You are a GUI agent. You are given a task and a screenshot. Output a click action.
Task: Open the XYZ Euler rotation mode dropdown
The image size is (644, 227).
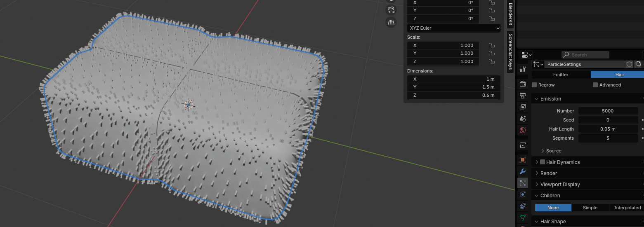click(453, 28)
